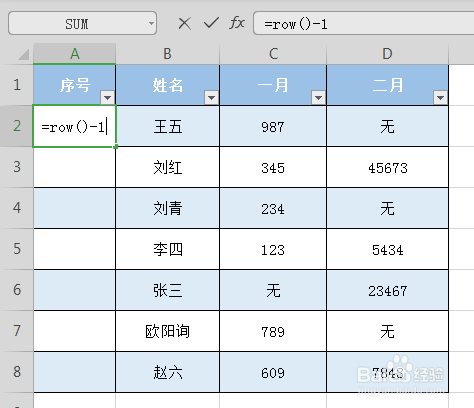Select the cell with value 123
Viewport: 474px width, 408px height.
coord(273,249)
